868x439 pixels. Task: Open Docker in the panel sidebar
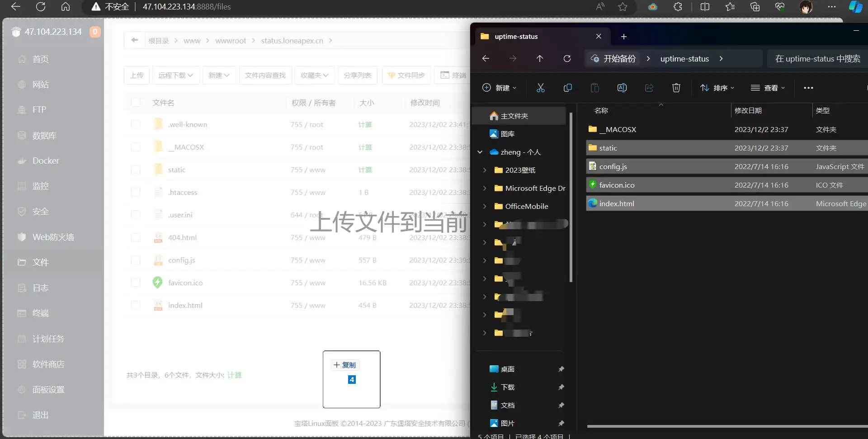point(45,160)
